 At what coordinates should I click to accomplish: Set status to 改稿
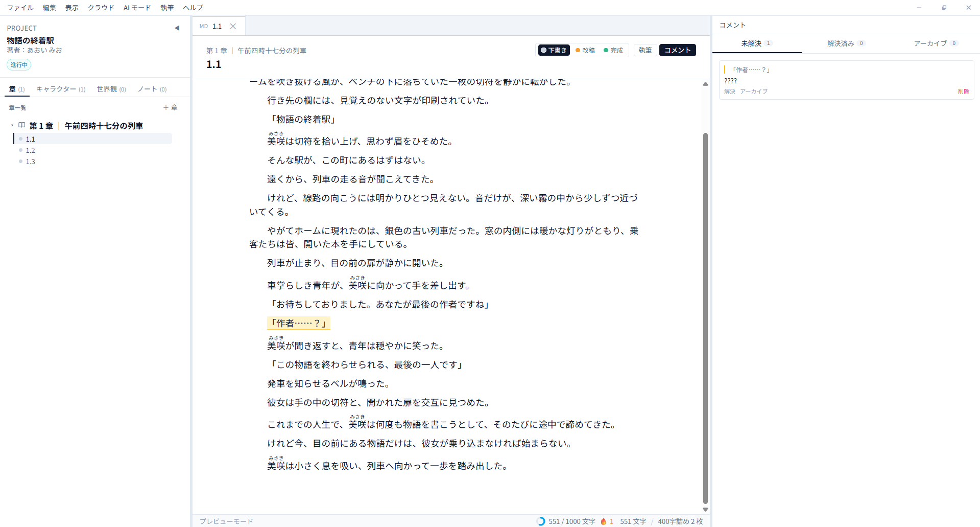click(585, 50)
